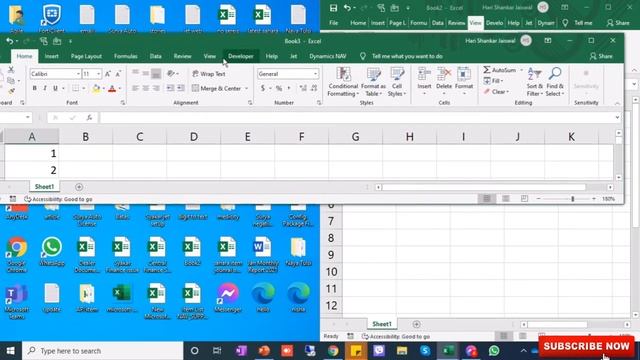Open Cell Styles gallery
Image resolution: width=640 pixels, height=360 pixels.
[397, 82]
